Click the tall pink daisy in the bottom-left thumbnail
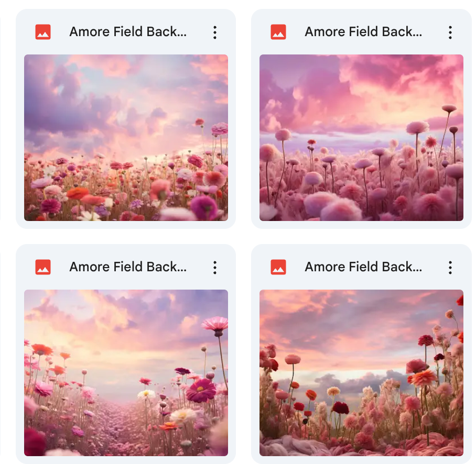The width and height of the screenshot is (476, 464). 215,325
